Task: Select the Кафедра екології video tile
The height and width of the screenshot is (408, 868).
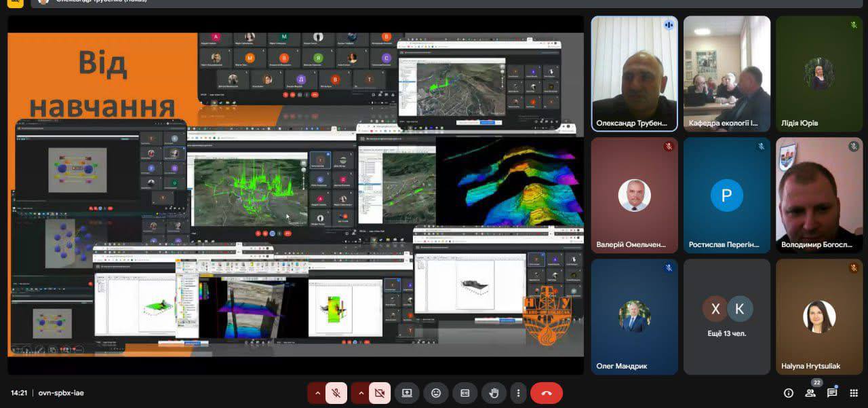Action: pos(726,73)
